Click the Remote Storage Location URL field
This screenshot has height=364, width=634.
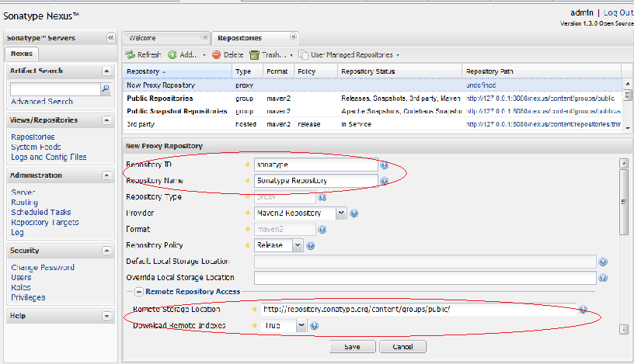(x=419, y=309)
